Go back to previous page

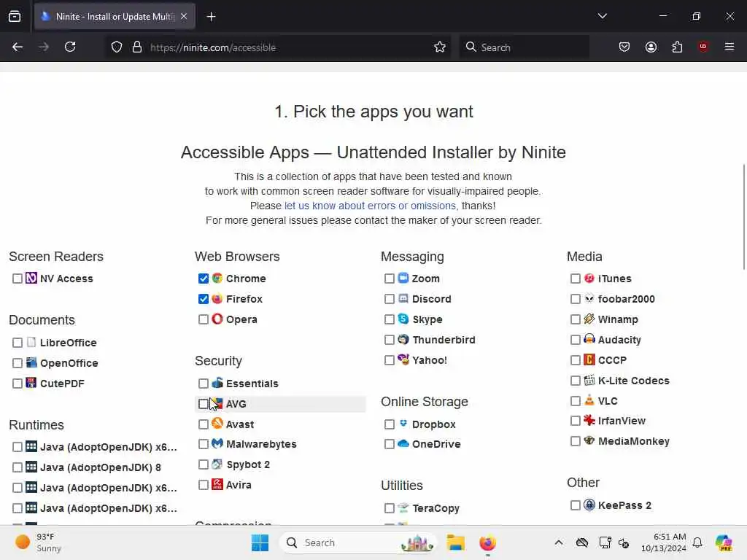18,47
